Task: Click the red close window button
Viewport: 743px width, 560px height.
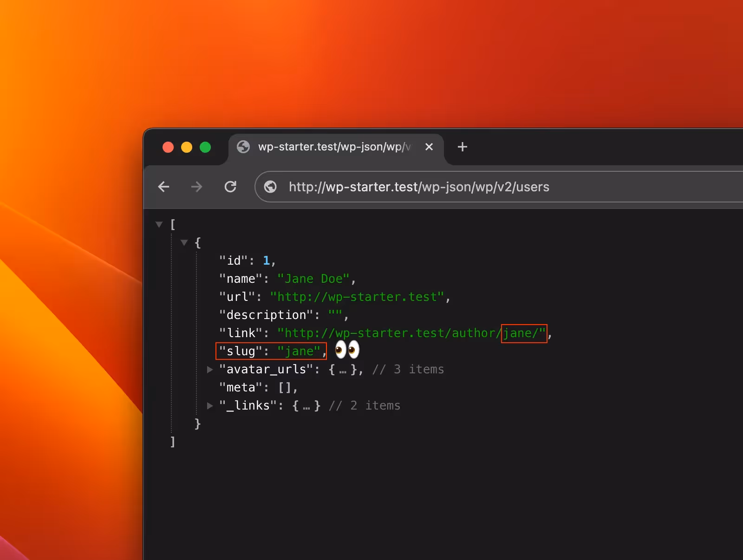Action: pos(168,147)
